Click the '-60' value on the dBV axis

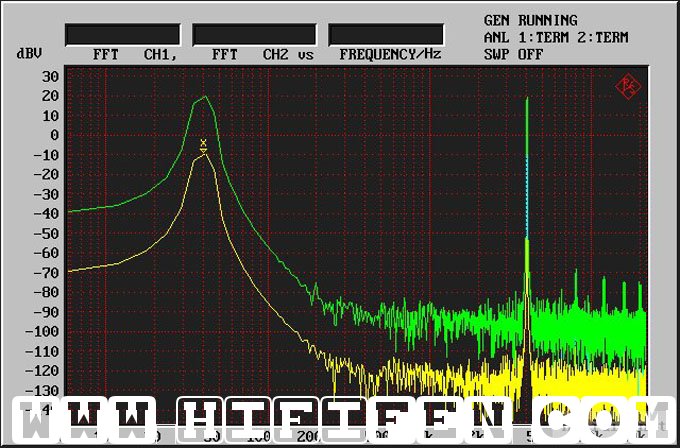[46, 253]
